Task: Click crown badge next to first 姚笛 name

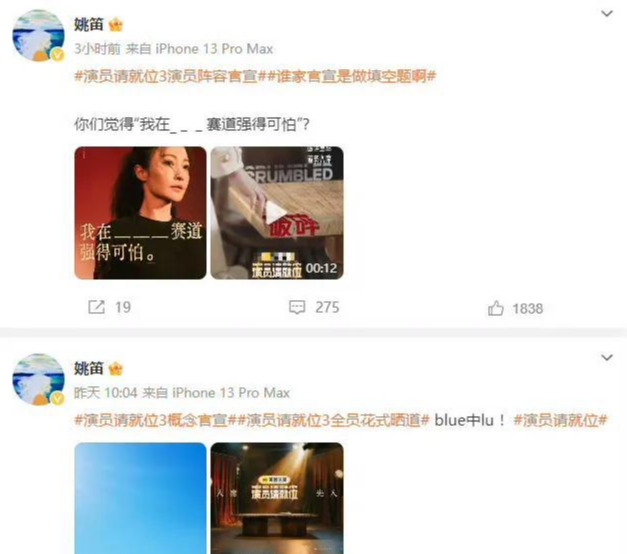Action: 116,25
